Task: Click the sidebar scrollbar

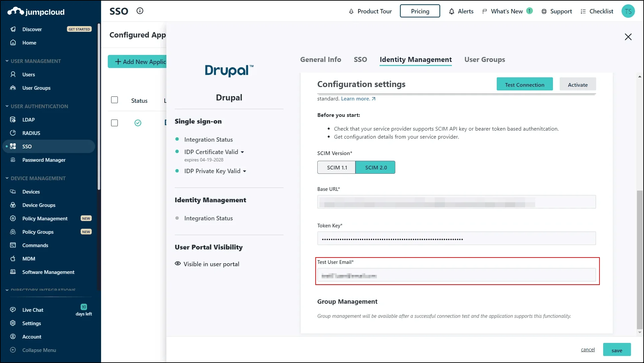Action: [x=99, y=106]
